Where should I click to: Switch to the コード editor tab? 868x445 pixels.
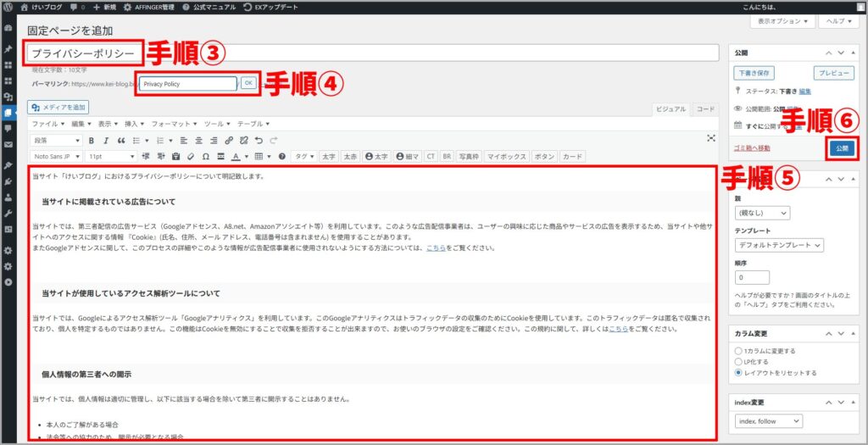click(x=704, y=109)
